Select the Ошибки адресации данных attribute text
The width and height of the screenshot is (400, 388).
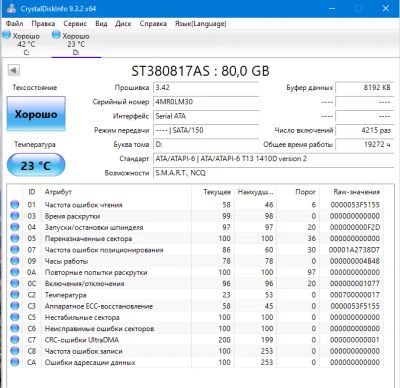point(90,362)
